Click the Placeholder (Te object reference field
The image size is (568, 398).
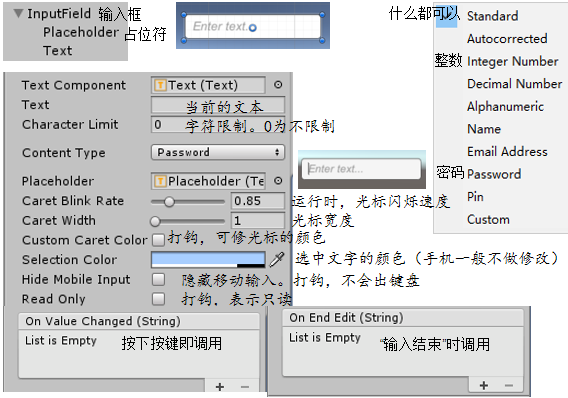coord(208,181)
